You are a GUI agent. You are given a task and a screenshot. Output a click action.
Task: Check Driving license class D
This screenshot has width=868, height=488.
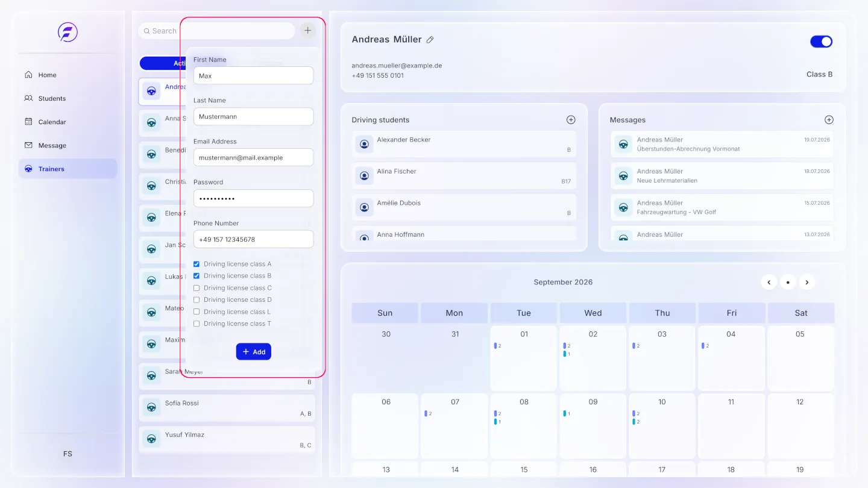click(197, 299)
